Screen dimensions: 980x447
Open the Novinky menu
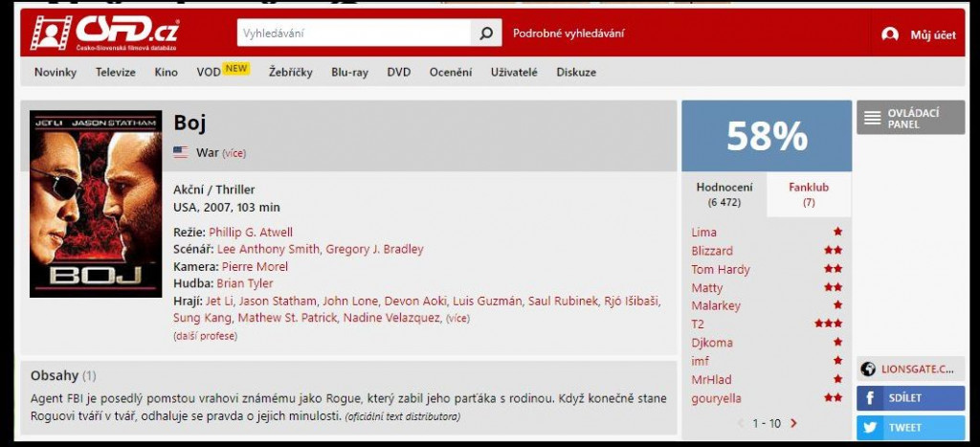(x=56, y=72)
